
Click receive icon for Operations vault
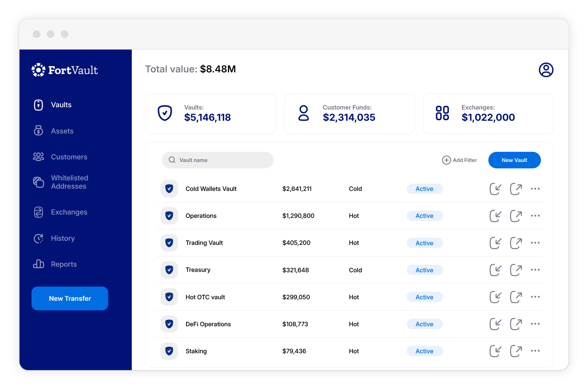pyautogui.click(x=495, y=216)
